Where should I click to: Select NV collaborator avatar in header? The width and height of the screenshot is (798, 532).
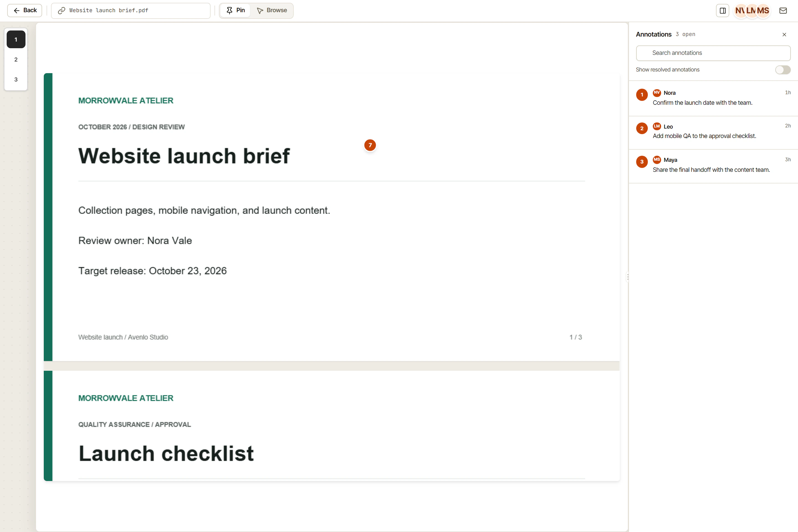(x=740, y=11)
